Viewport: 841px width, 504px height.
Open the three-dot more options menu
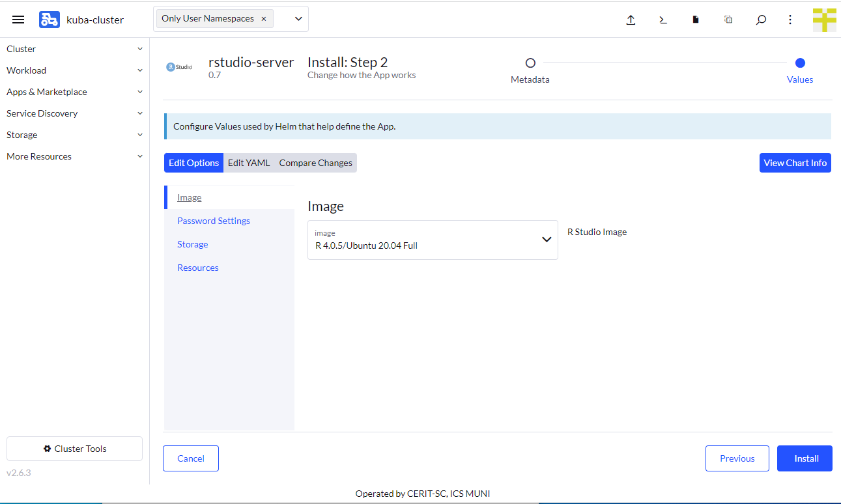pos(790,20)
